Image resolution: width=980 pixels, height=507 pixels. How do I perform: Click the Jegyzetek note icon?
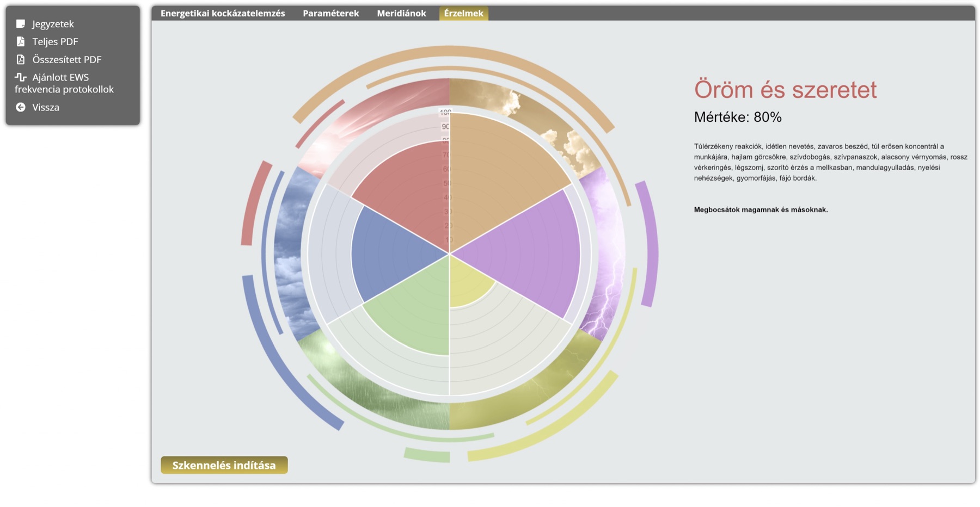21,24
